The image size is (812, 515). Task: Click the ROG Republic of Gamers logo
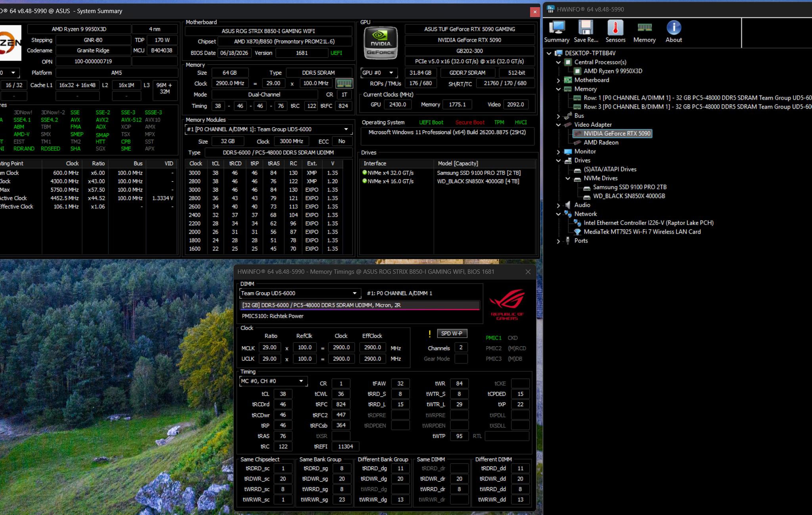tap(507, 304)
